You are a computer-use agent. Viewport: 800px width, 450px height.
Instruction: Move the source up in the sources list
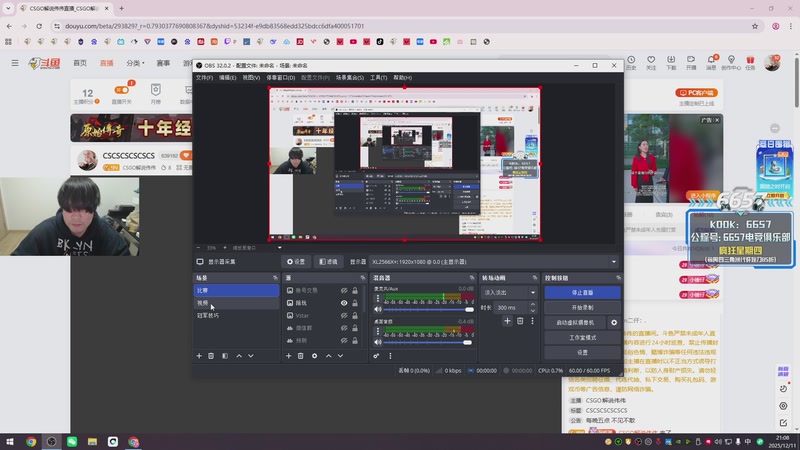click(x=329, y=356)
